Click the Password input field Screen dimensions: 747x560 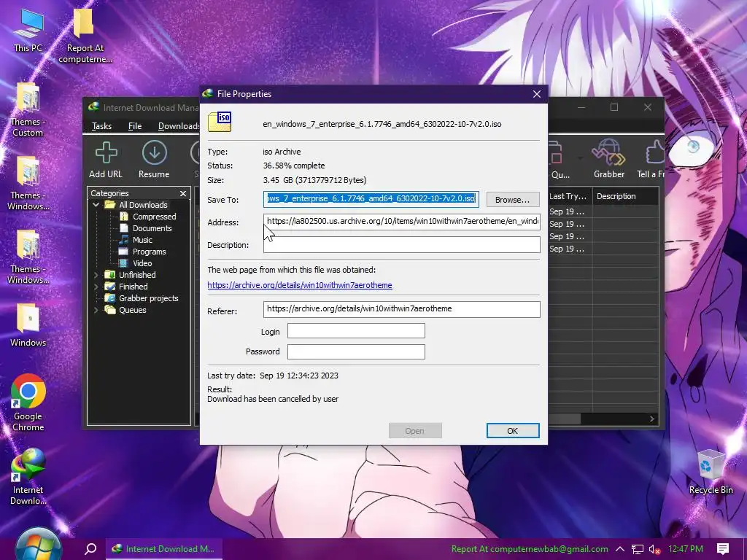pyautogui.click(x=356, y=351)
